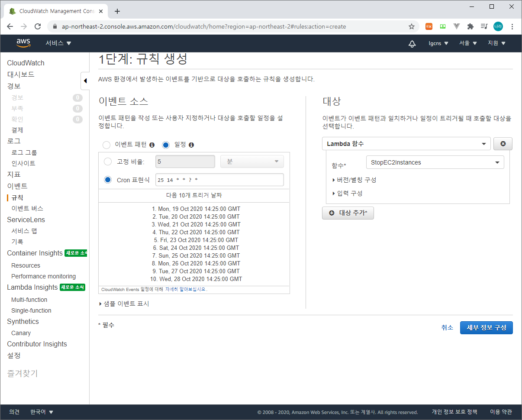Select 규칙 in the sidebar

pyautogui.click(x=17, y=197)
